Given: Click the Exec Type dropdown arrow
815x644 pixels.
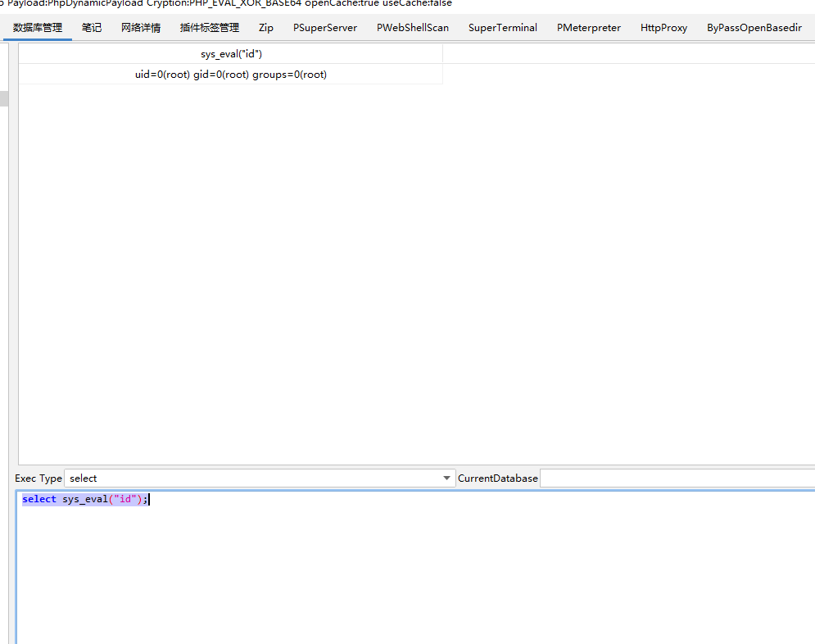Looking at the screenshot, I should [446, 478].
